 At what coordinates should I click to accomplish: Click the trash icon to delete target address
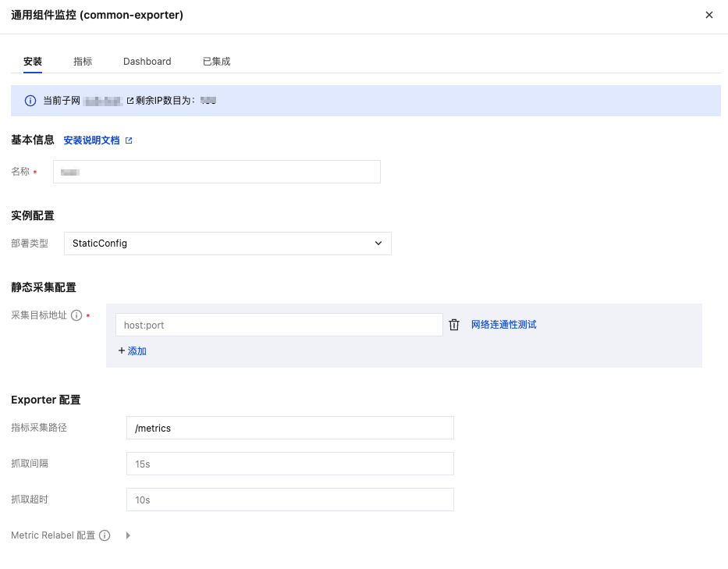pos(454,325)
